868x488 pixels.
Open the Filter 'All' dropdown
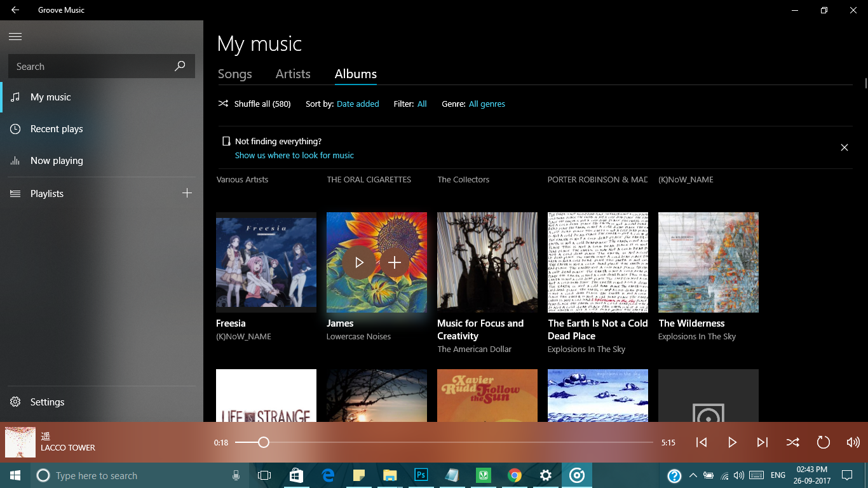[422, 104]
